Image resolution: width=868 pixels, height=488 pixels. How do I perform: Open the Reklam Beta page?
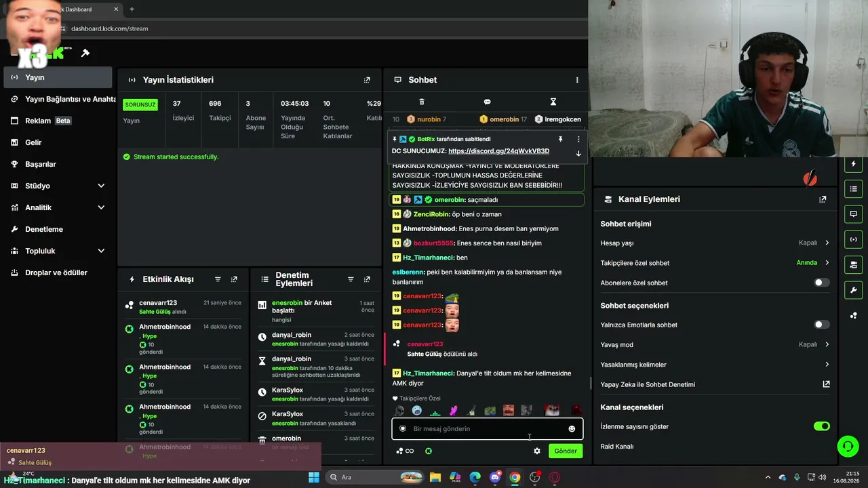point(58,121)
